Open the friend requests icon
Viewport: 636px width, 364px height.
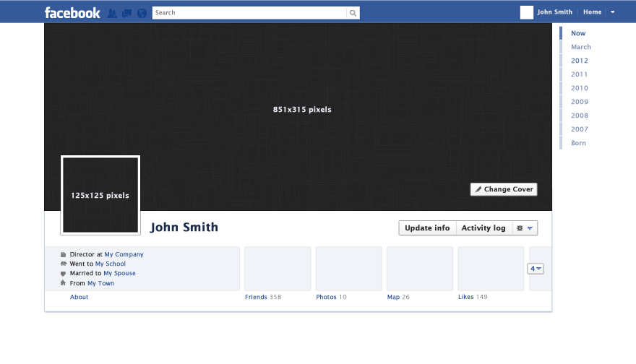(x=112, y=14)
